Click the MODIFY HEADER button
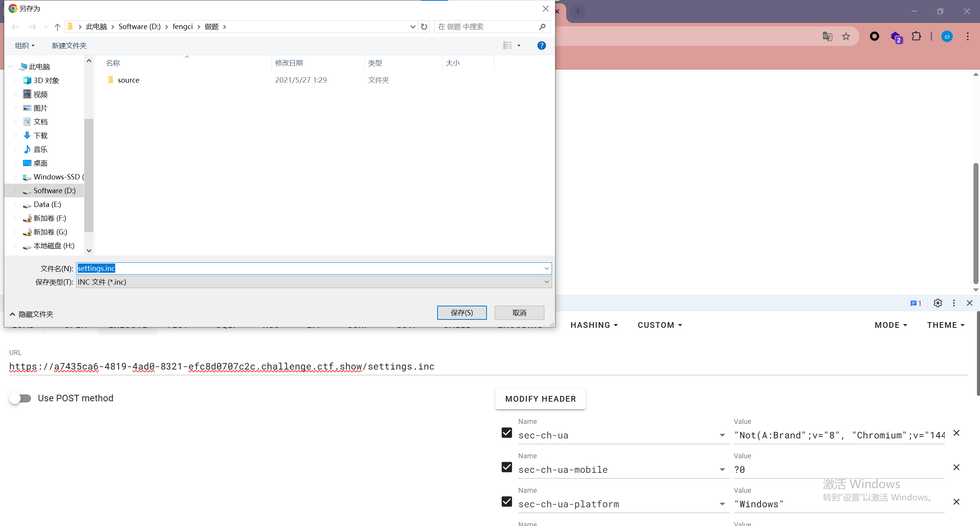 pos(540,399)
